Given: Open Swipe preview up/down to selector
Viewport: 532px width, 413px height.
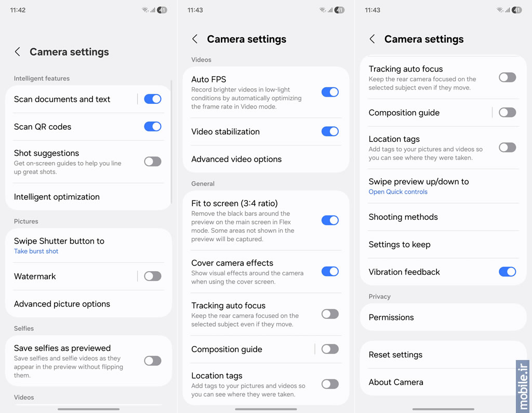Looking at the screenshot, I should pos(443,186).
